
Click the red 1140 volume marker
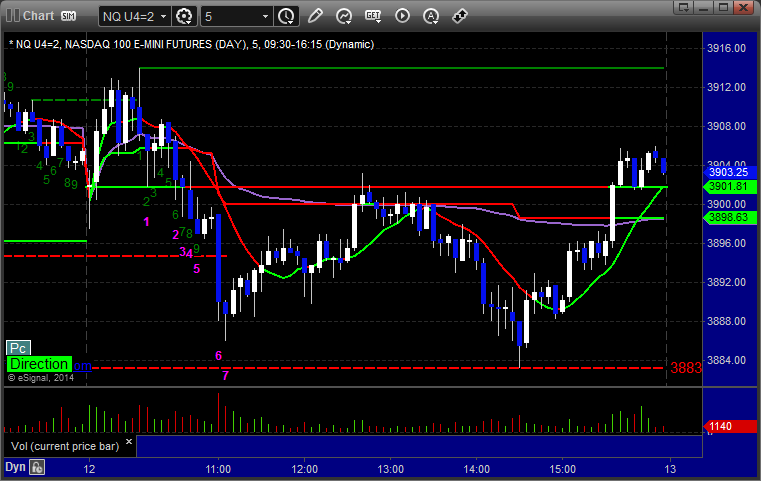pos(730,426)
